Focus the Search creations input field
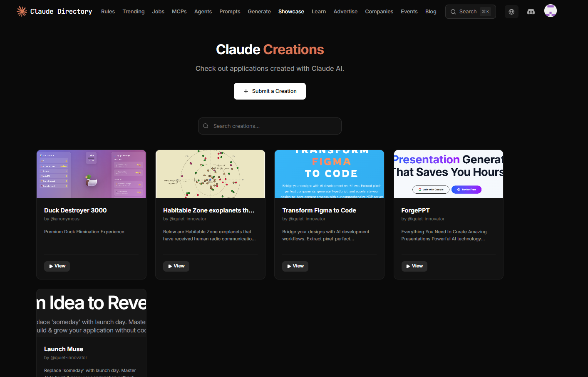 click(270, 126)
